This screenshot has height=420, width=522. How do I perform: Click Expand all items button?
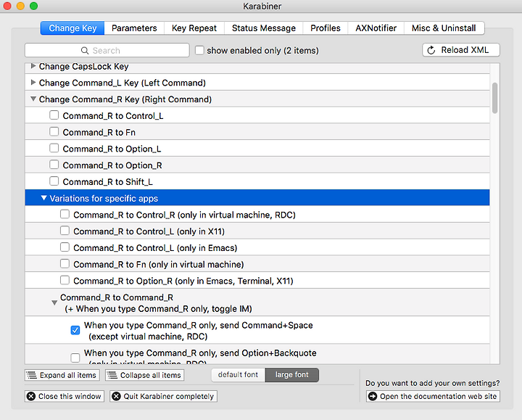62,375
